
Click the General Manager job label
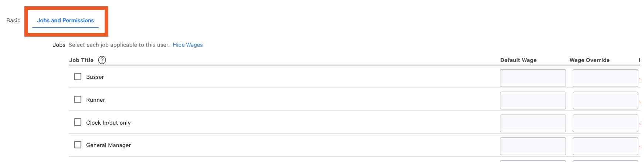[x=108, y=145]
